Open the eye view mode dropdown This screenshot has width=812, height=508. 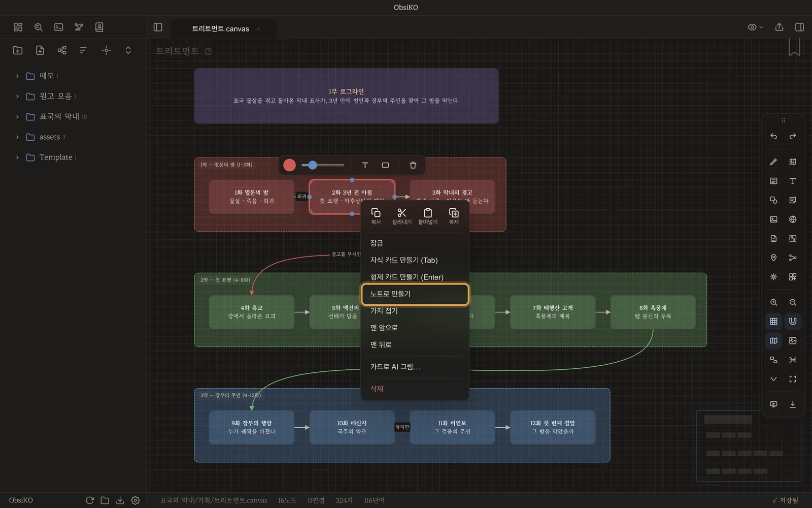(x=755, y=27)
